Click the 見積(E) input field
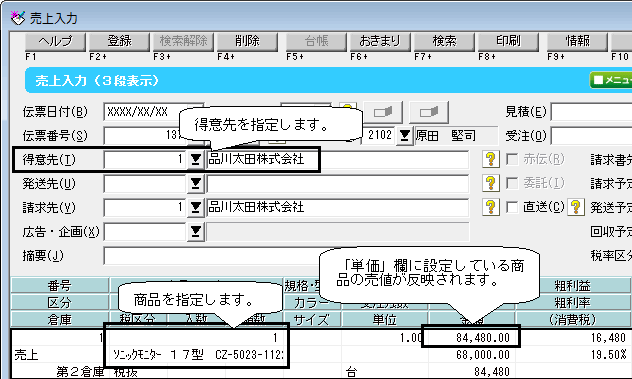The image size is (632, 379). coord(591,112)
